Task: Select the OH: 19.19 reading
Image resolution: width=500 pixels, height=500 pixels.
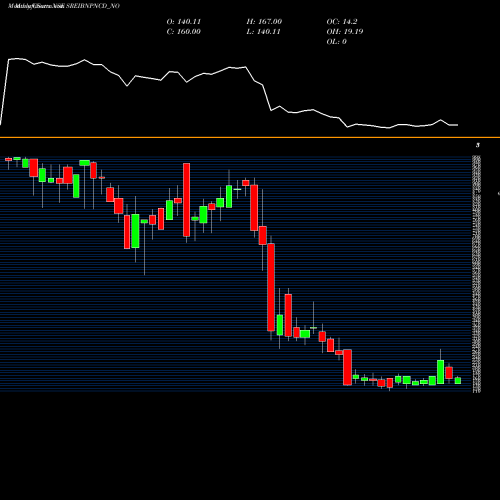Action: click(345, 32)
